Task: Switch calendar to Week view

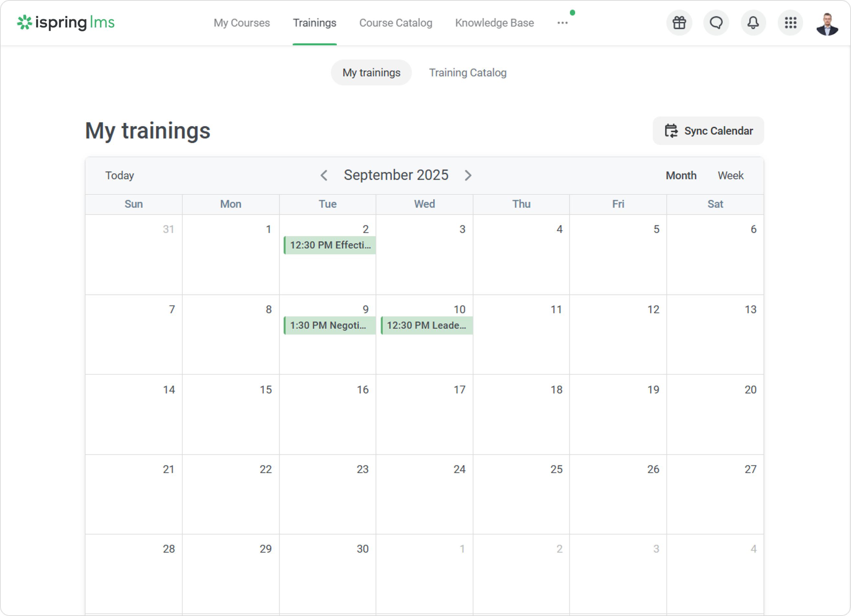Action: point(730,175)
